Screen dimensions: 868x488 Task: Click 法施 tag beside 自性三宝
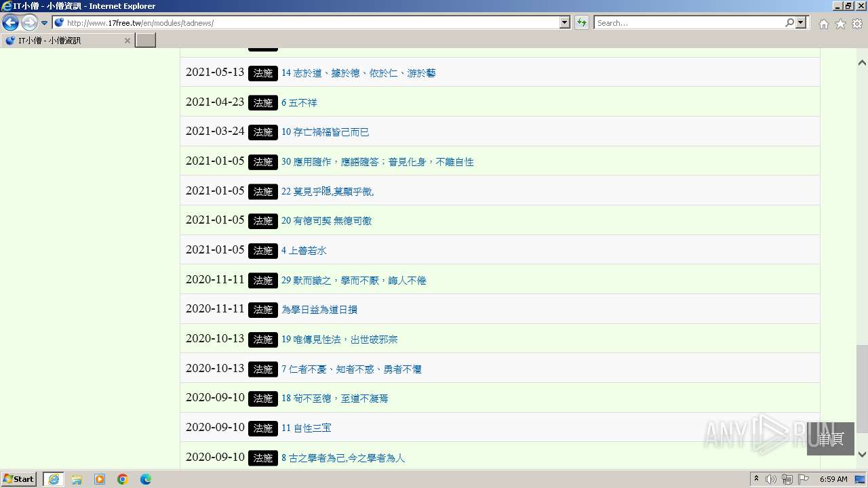(x=263, y=428)
